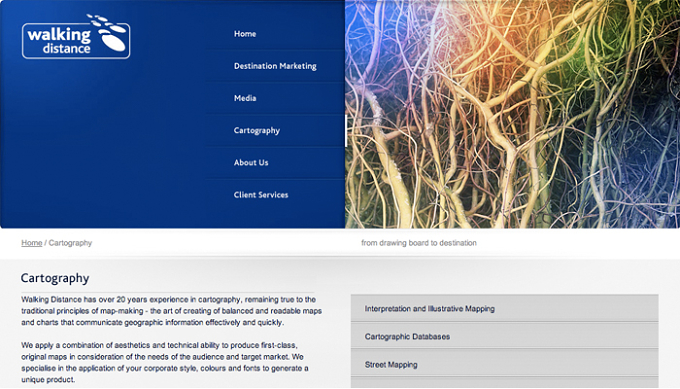Click the Cartography breadcrumb text
680x389 pixels.
click(x=70, y=243)
